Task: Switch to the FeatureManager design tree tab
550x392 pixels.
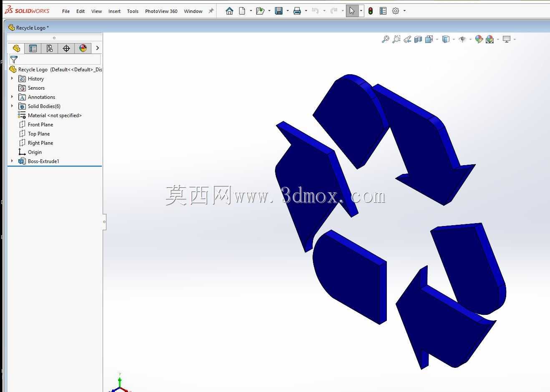Action: coord(16,48)
